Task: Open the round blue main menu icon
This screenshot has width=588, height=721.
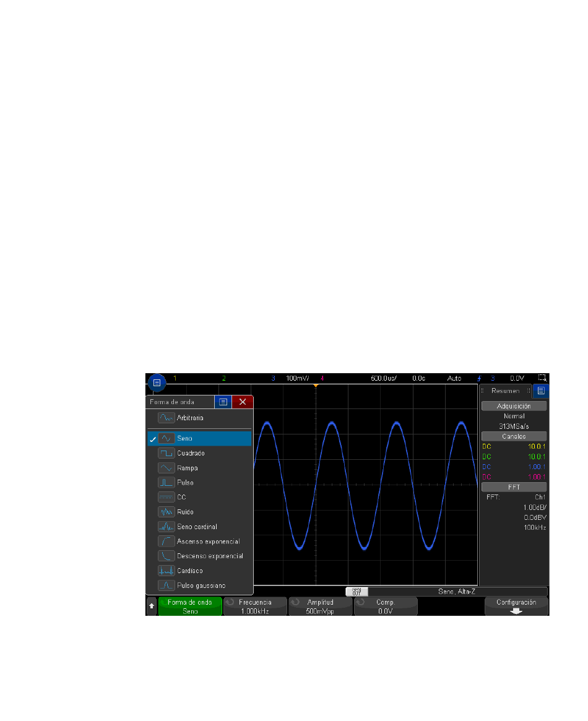Action: coord(157,382)
